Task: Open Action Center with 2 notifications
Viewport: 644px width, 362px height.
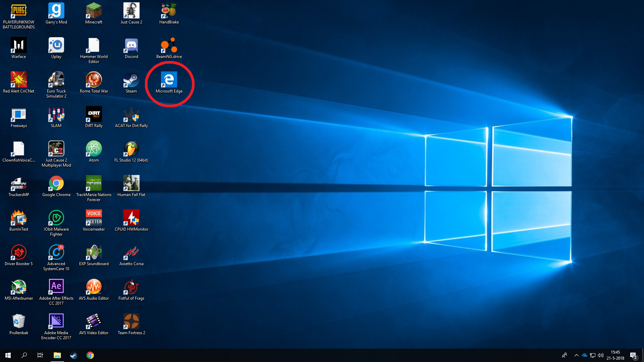Action: [x=634, y=355]
